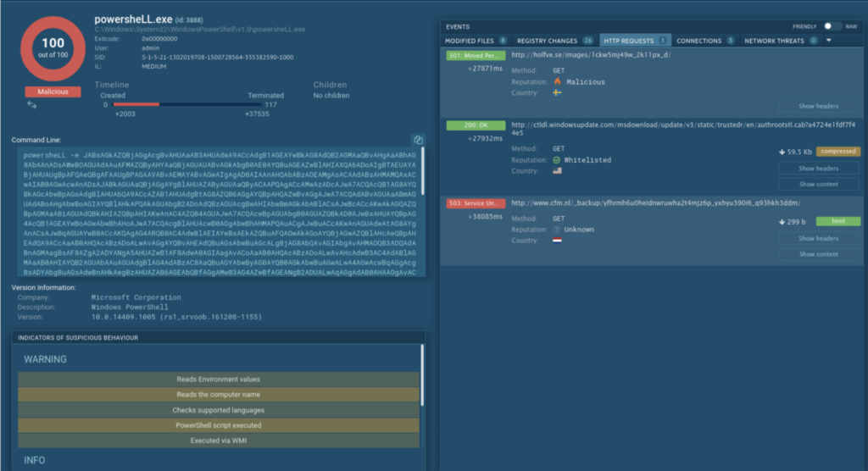Click the US flag in the windowsupdate request

557,171
